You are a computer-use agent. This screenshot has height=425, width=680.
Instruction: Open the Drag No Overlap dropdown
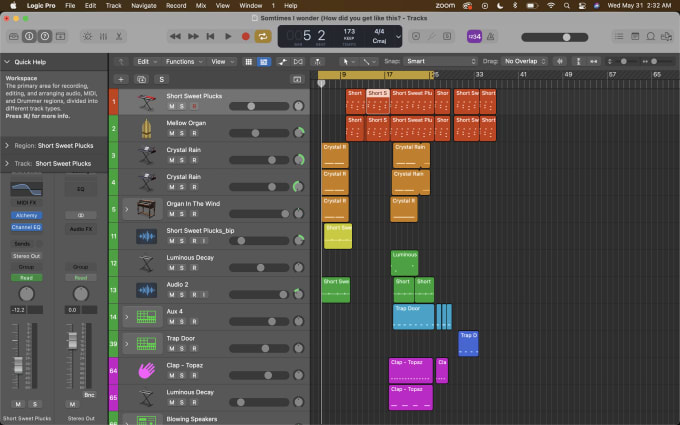tap(524, 62)
